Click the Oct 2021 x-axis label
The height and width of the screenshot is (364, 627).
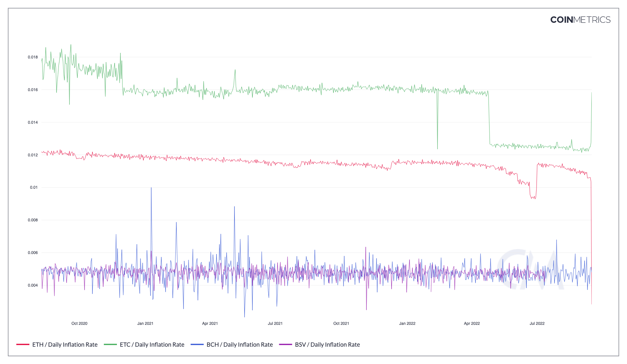pyautogui.click(x=341, y=324)
